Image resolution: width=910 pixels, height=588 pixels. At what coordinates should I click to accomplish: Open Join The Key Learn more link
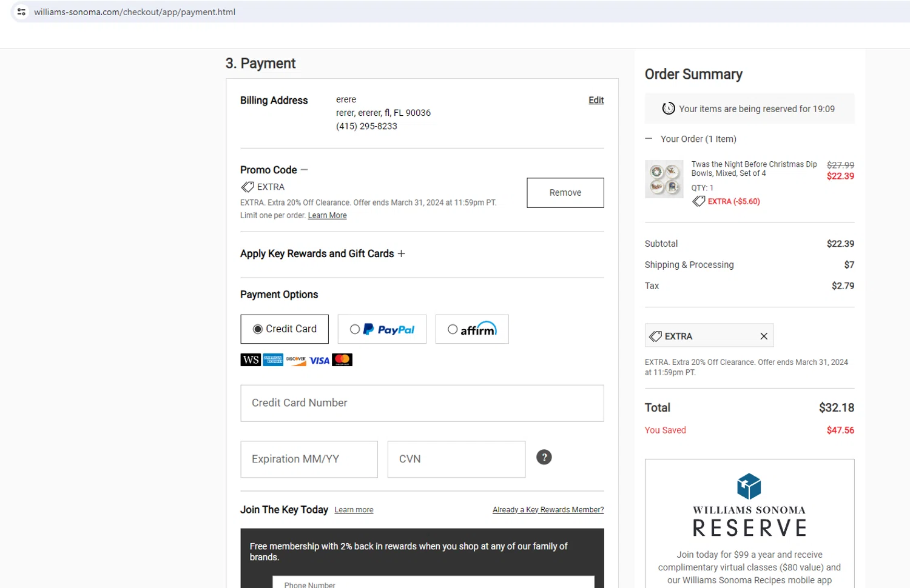click(354, 510)
